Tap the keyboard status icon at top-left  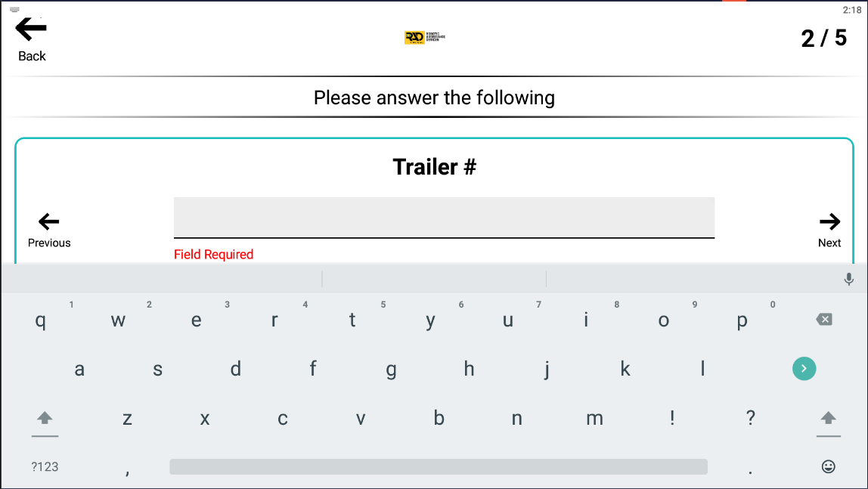click(15, 9)
